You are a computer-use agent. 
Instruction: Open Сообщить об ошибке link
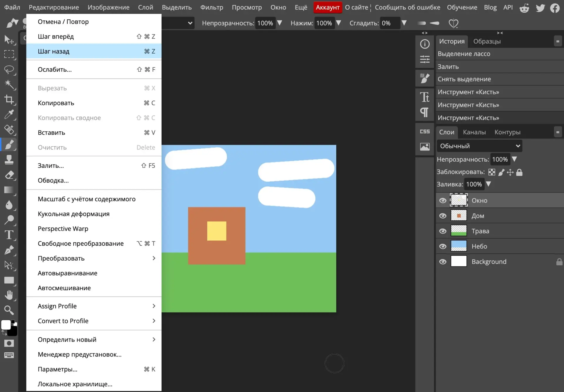[407, 7]
